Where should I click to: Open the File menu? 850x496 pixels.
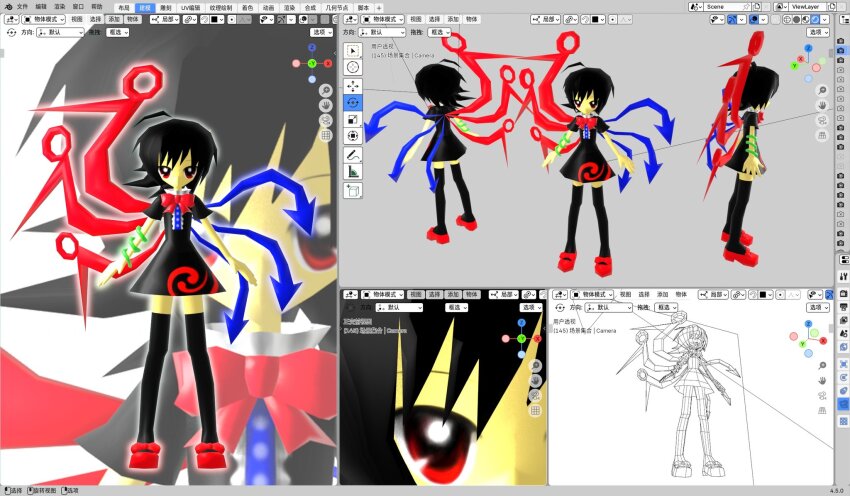pos(22,7)
